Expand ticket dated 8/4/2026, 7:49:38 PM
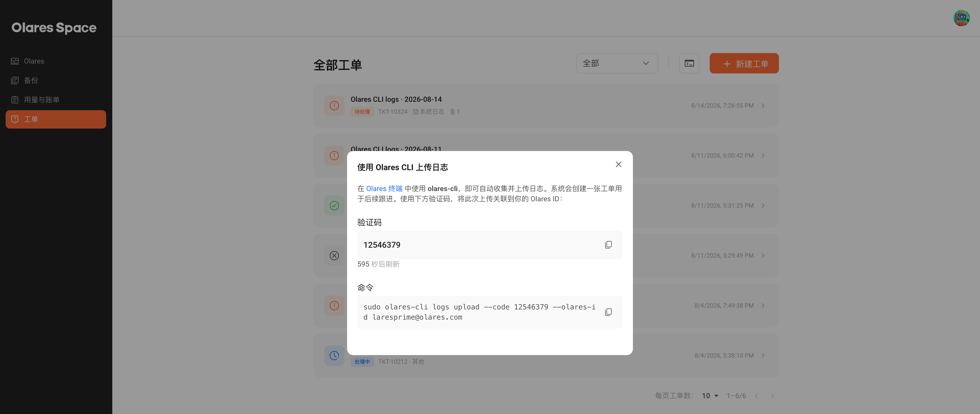This screenshot has height=414, width=980. [763, 306]
